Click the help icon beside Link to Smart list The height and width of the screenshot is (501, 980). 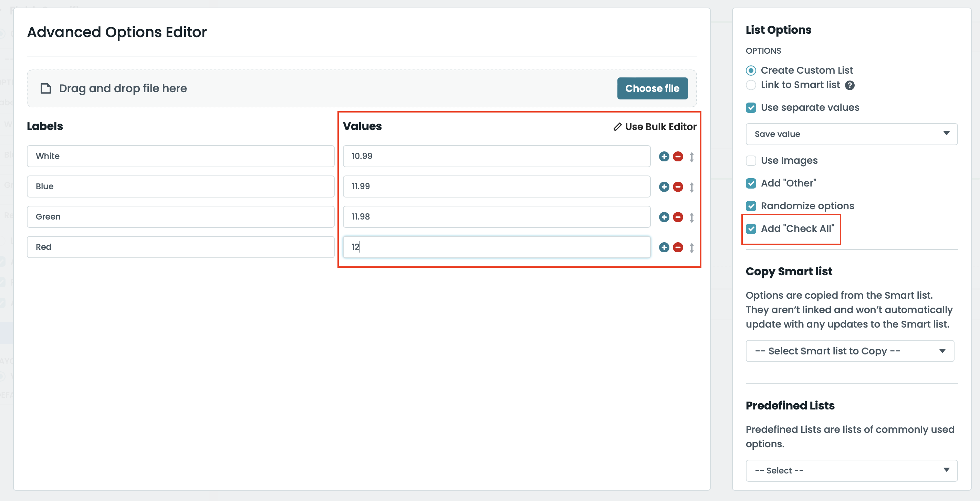tap(849, 86)
